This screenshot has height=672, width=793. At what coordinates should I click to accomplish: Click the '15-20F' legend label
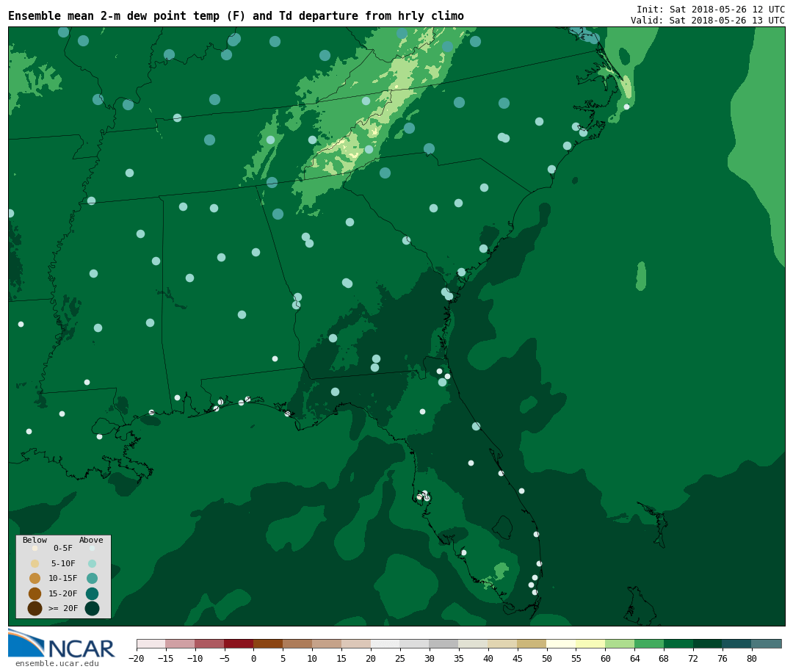63,593
